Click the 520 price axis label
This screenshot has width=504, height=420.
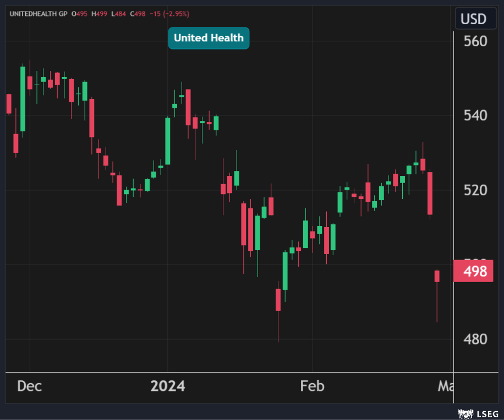point(475,190)
